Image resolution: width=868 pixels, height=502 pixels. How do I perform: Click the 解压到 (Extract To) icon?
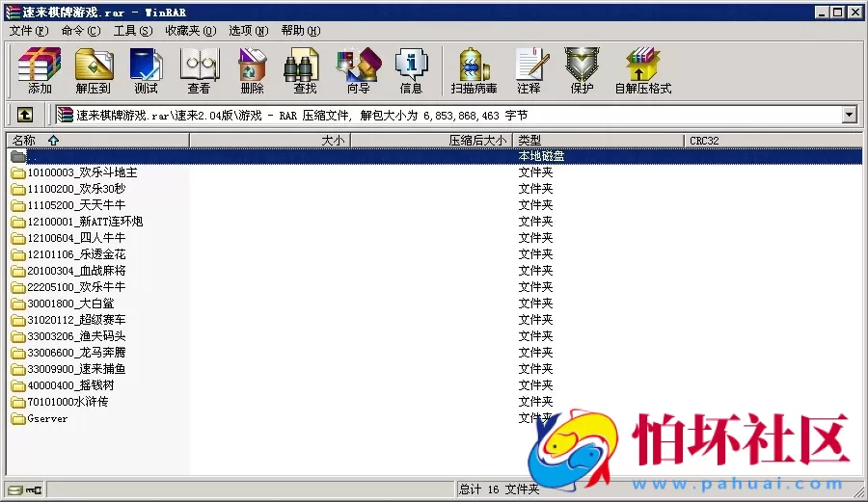pos(93,70)
